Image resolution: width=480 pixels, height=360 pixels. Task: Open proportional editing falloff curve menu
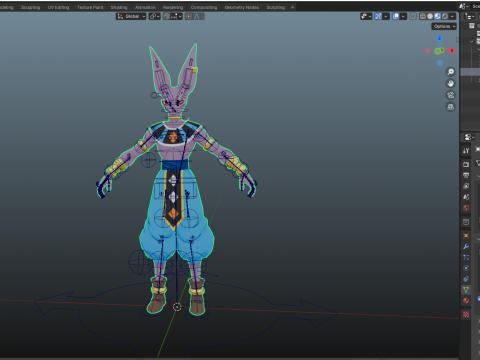pyautogui.click(x=199, y=16)
